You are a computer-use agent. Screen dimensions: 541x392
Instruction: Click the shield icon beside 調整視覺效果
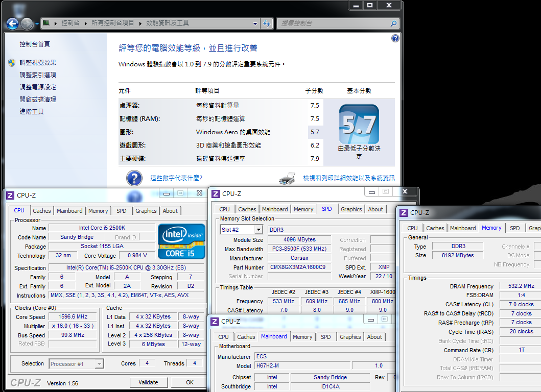tap(12, 63)
